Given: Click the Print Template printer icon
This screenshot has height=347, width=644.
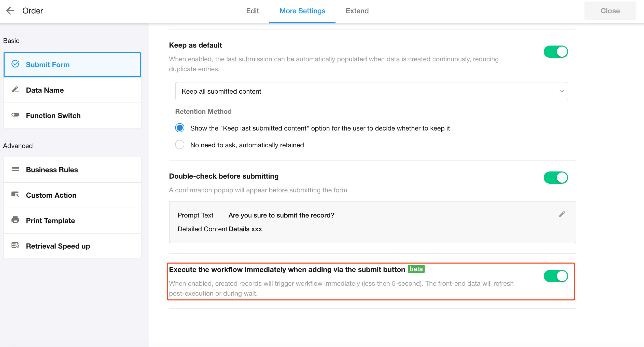Looking at the screenshot, I should pyautogui.click(x=15, y=220).
